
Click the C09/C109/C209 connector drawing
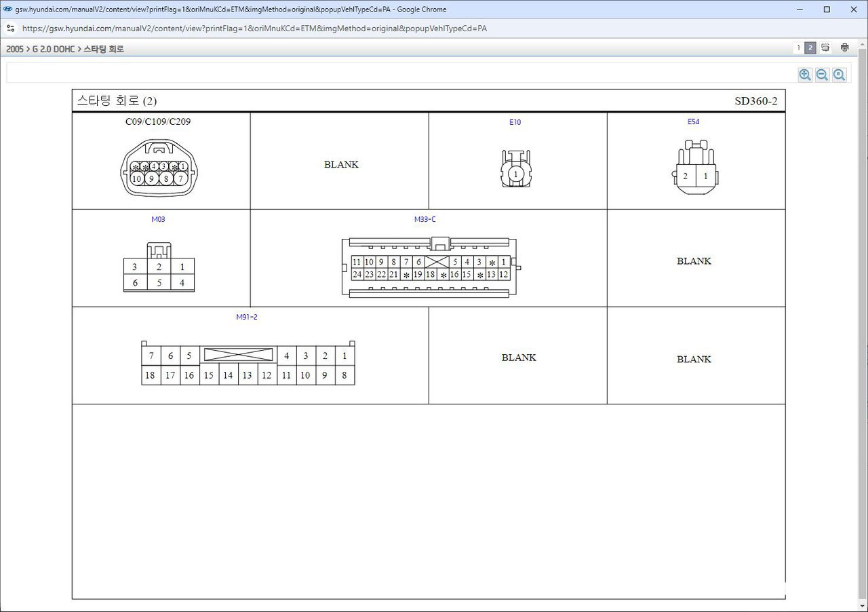(x=159, y=168)
